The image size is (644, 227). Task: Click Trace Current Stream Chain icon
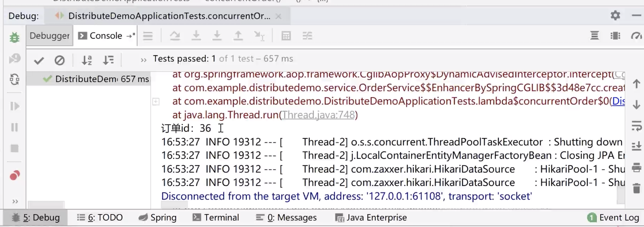tap(307, 36)
